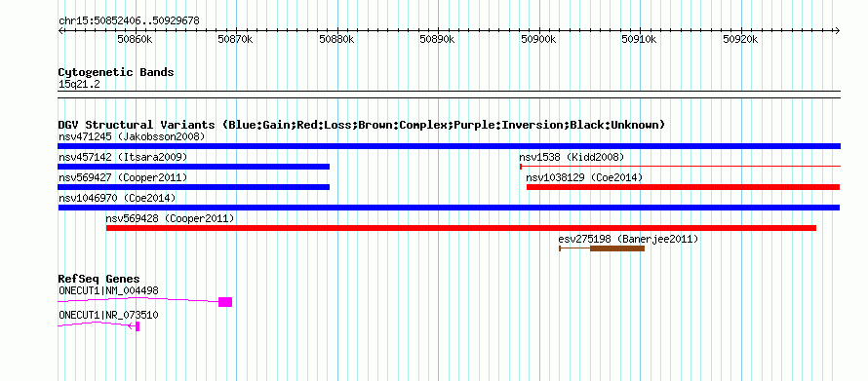868x381 pixels.
Task: Click the 50870k ruler tick label
Action: click(236, 39)
